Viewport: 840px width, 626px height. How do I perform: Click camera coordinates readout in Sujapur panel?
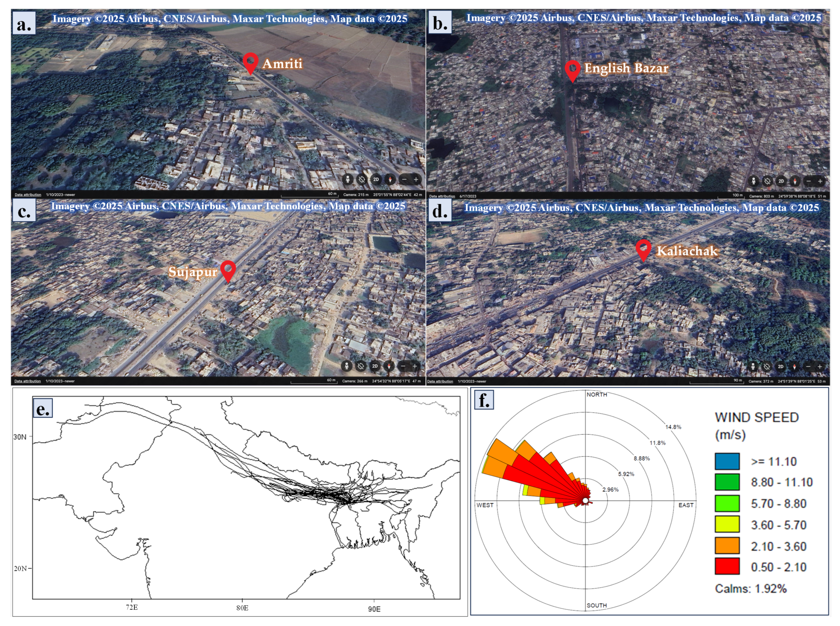point(391,381)
